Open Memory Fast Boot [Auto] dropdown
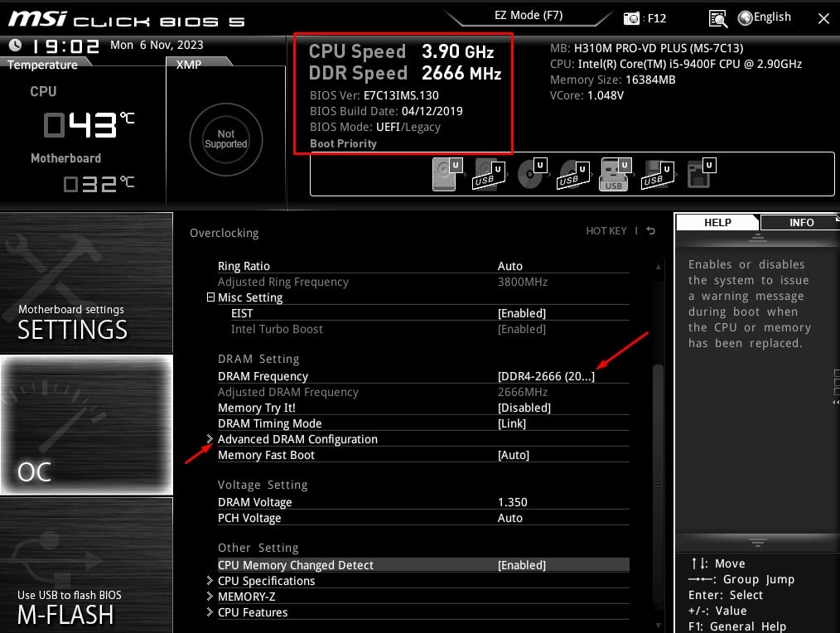The height and width of the screenshot is (633, 840). [514, 455]
